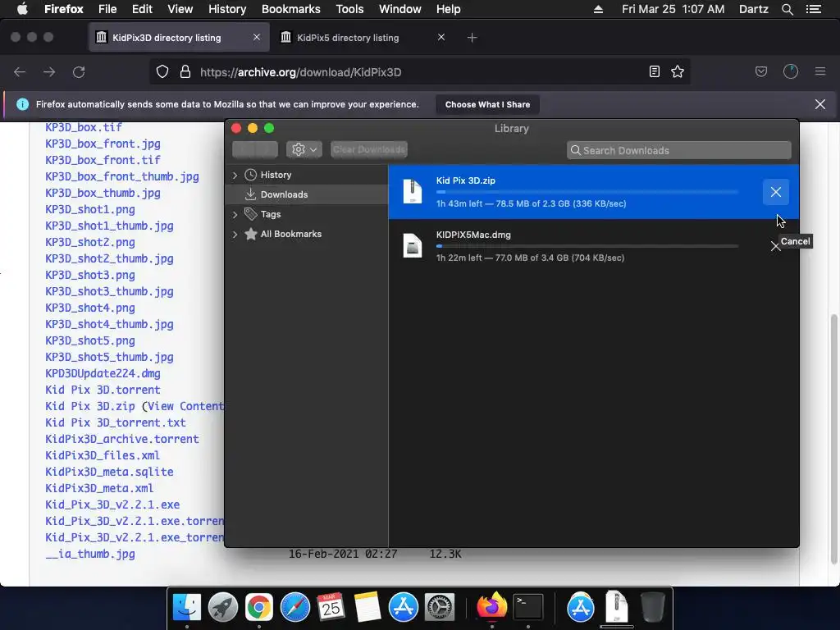840x630 pixels.
Task: Open the File menu
Action: tap(107, 9)
